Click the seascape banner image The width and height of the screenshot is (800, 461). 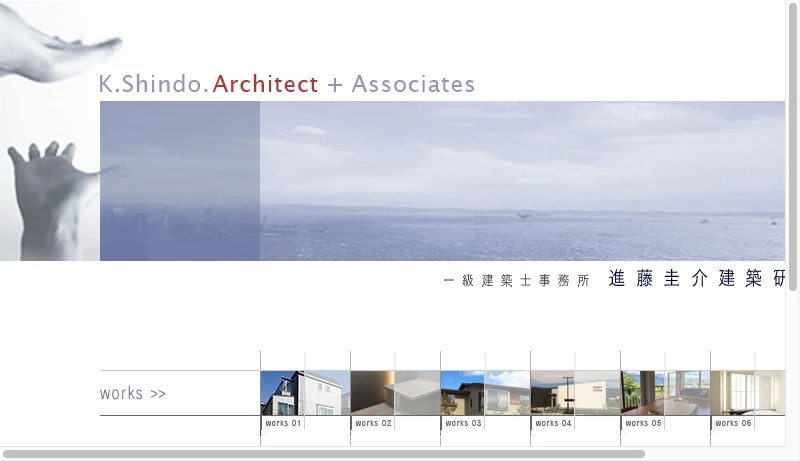click(442, 181)
